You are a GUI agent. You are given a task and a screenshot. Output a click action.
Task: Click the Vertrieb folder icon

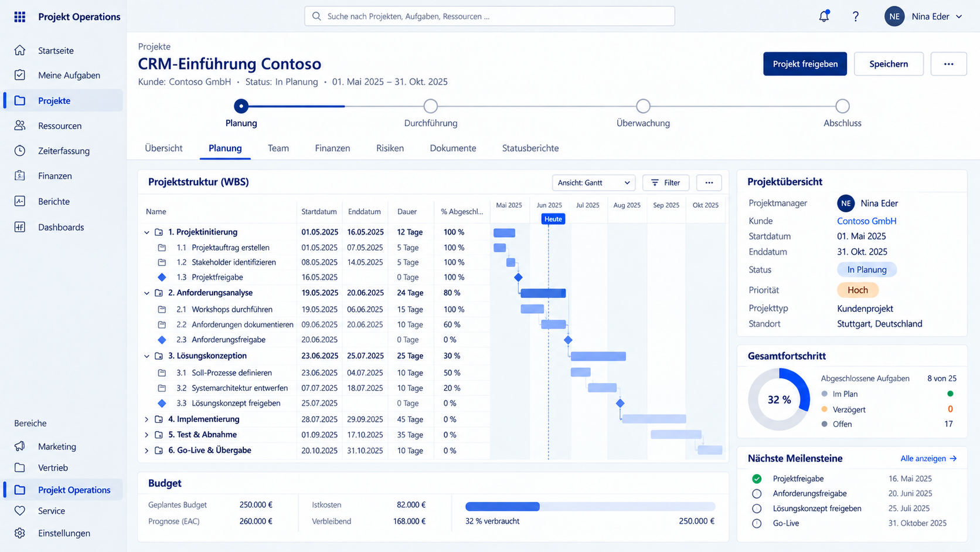click(20, 468)
